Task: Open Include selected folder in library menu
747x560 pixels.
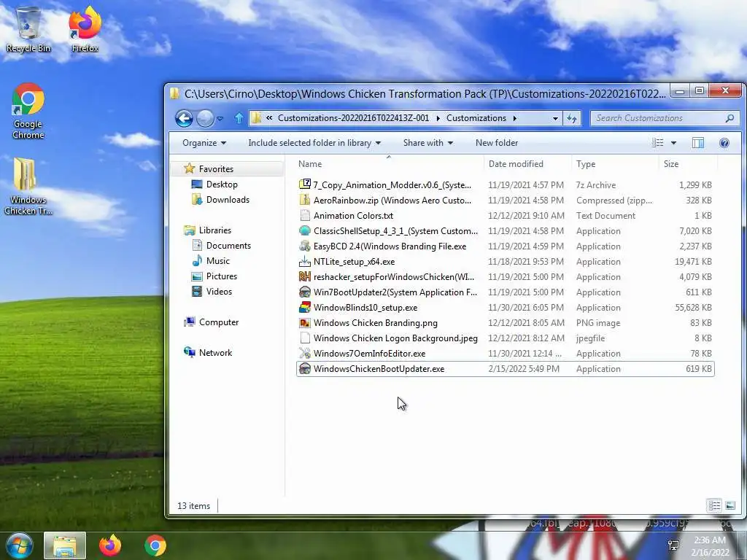Action: 314,143
